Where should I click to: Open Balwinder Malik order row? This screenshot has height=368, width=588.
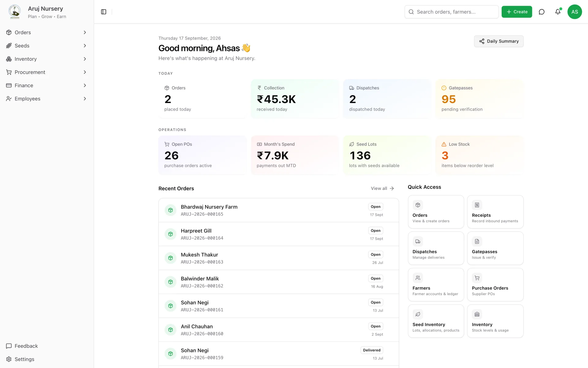tap(279, 282)
